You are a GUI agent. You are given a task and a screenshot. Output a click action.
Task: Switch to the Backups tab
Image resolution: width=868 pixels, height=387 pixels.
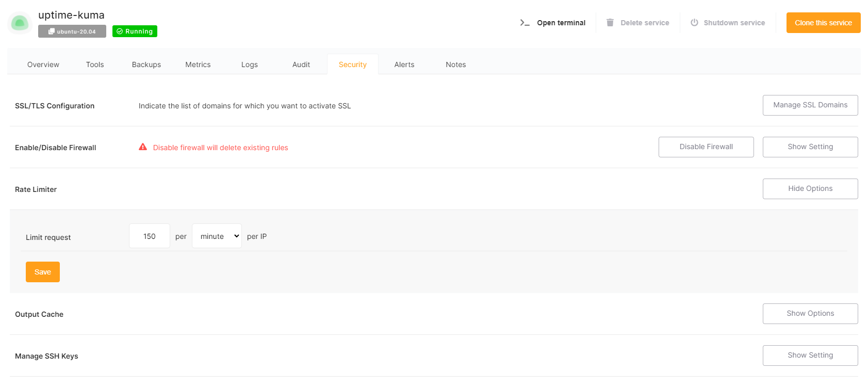coord(146,64)
